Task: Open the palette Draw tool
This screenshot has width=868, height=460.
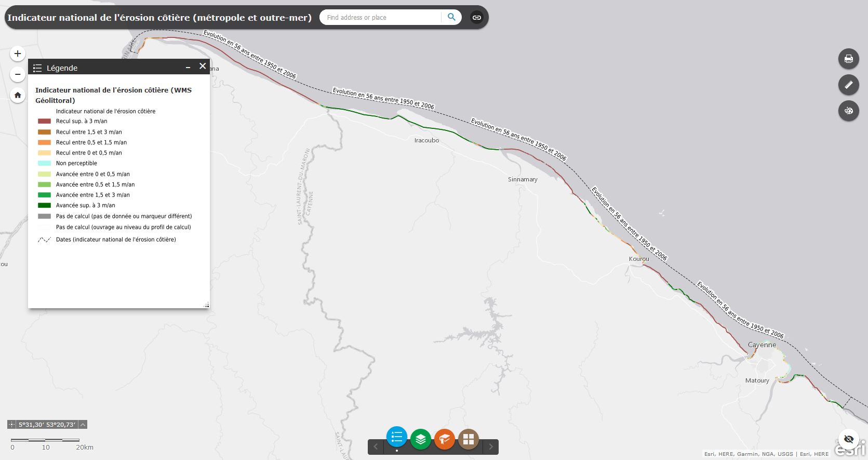Action: coord(848,111)
